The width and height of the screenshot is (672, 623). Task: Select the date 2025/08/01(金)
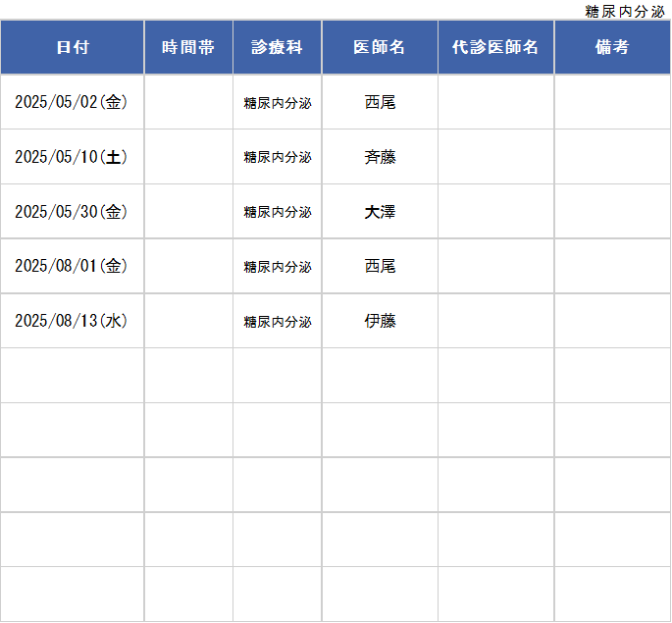72,266
